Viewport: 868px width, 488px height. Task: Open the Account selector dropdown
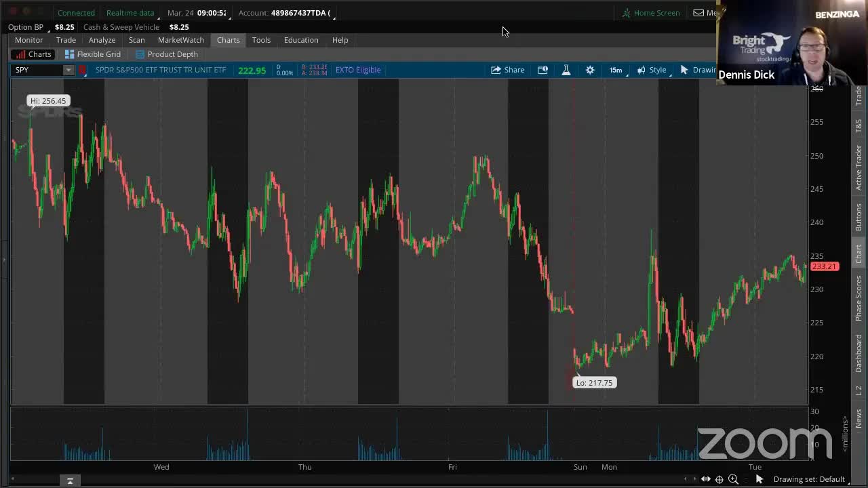284,13
